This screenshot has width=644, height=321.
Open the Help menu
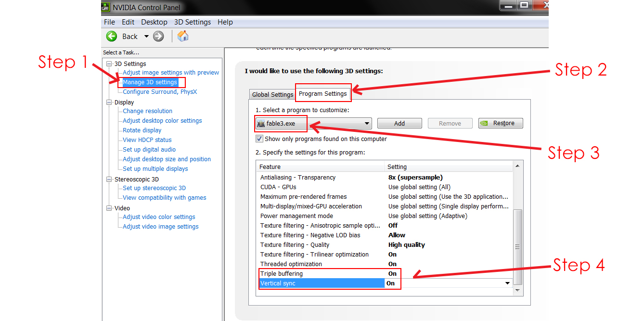tap(225, 22)
